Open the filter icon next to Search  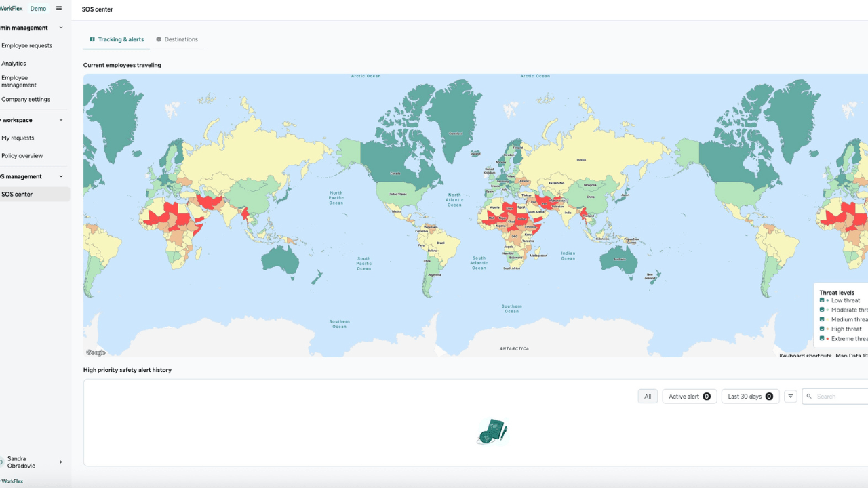pyautogui.click(x=790, y=396)
